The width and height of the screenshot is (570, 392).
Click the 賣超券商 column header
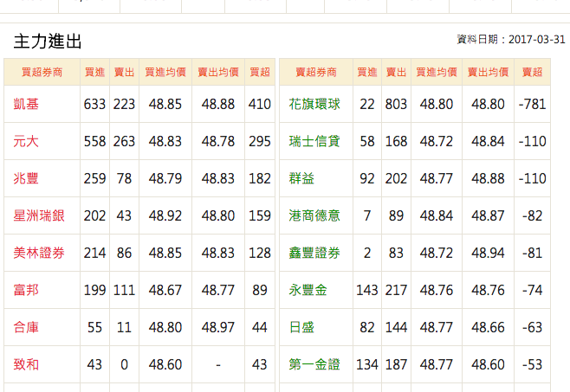(x=316, y=73)
